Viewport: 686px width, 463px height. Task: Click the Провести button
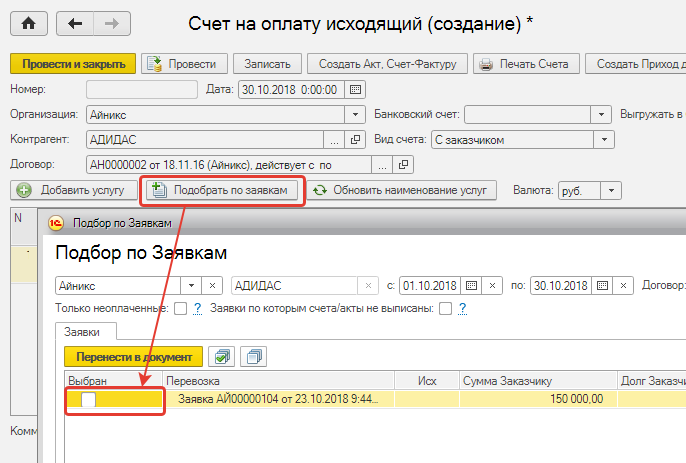184,64
